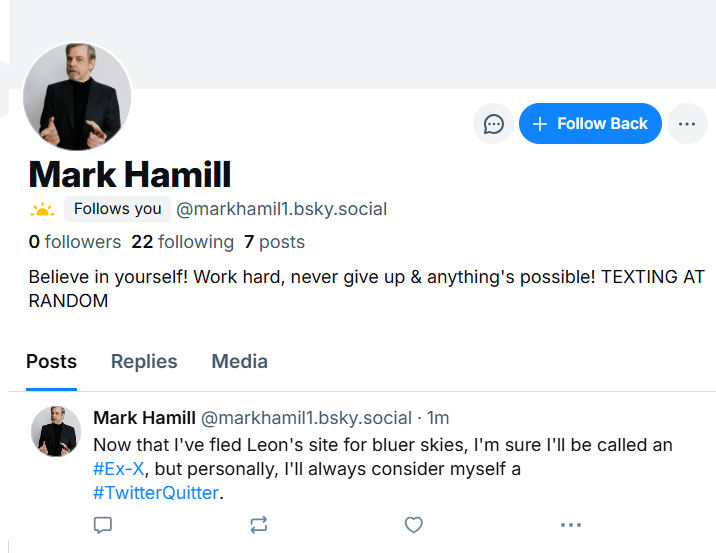The image size is (716, 553).
Task: Open the post via its 1m timestamp
Action: tap(438, 418)
